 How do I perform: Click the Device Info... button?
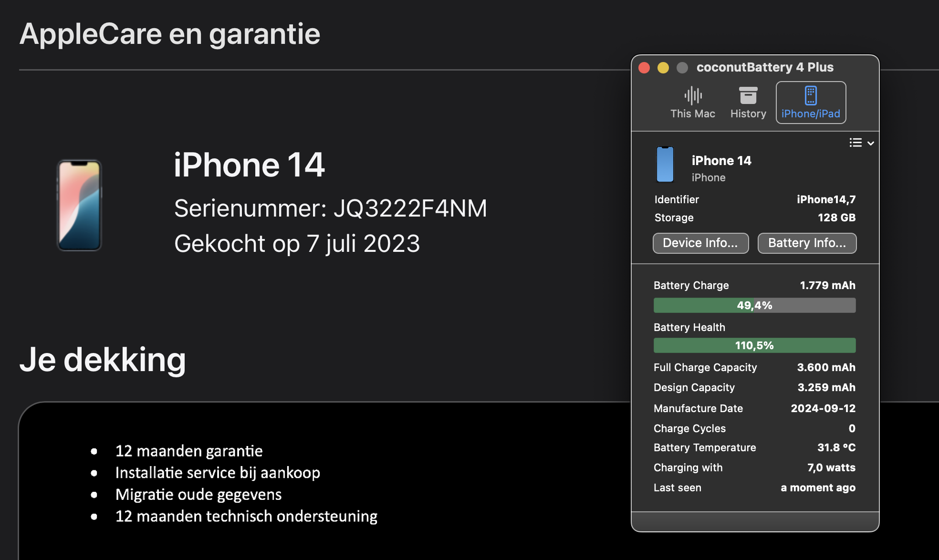(700, 243)
